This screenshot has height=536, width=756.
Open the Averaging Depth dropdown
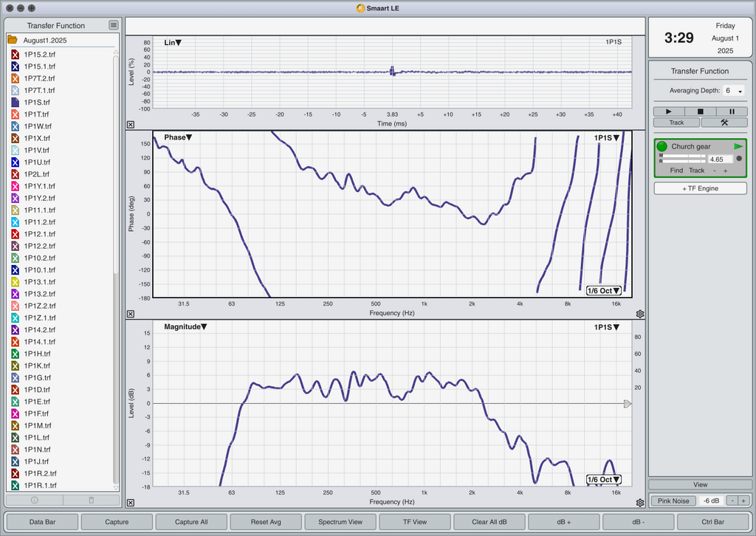click(x=733, y=91)
